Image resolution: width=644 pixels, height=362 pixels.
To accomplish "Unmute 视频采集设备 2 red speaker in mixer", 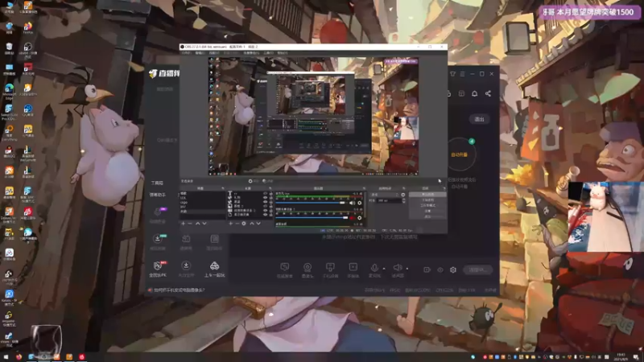I will (x=352, y=218).
